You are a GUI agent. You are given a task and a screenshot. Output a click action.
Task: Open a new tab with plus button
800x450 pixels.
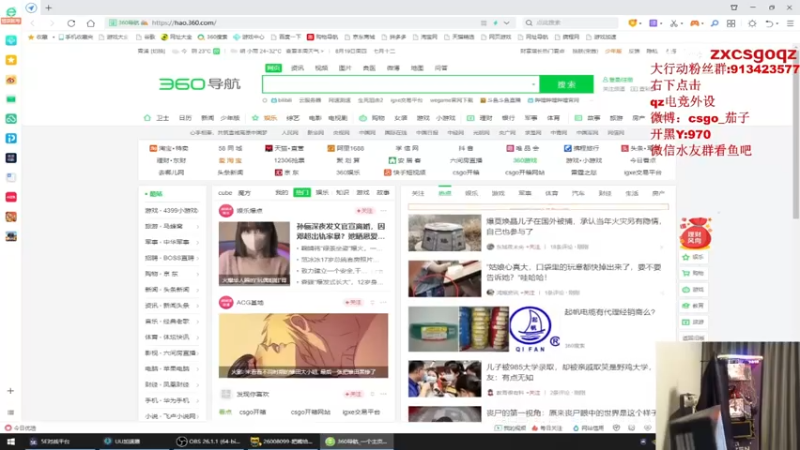[48, 8]
